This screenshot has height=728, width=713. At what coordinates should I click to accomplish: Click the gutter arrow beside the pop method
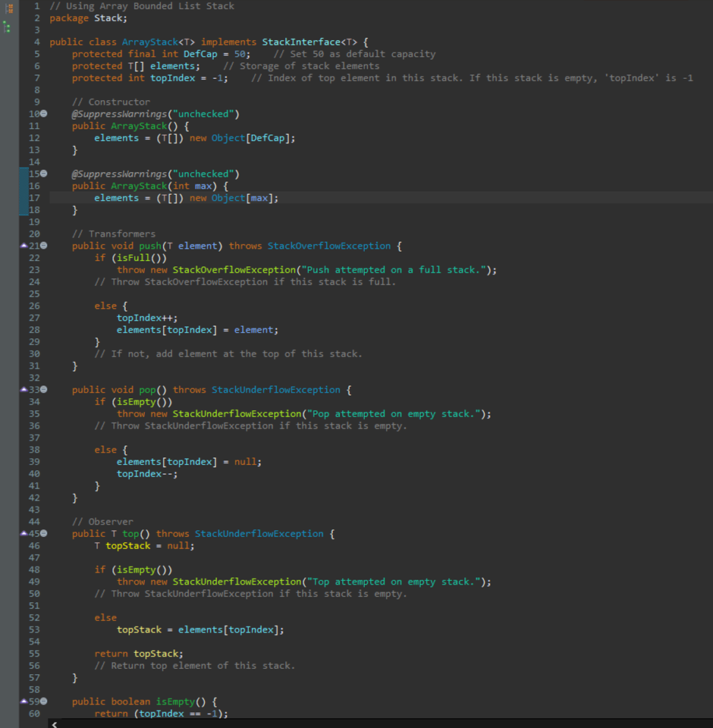point(25,390)
